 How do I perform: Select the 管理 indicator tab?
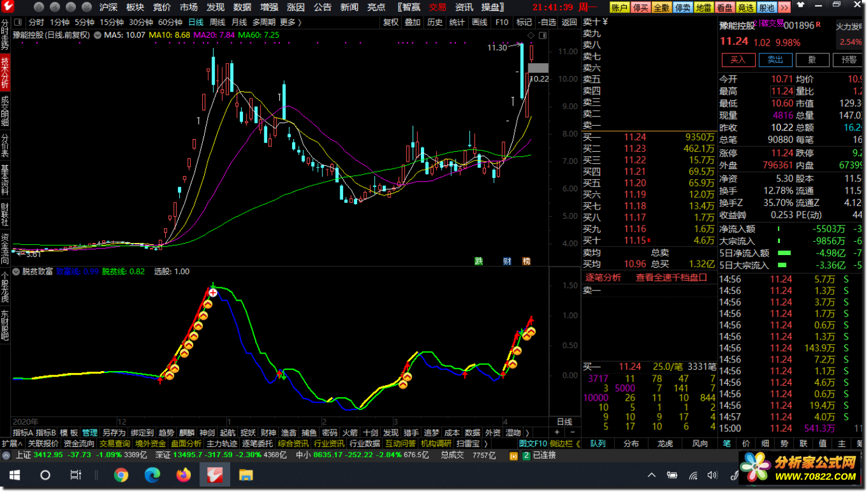(x=89, y=433)
